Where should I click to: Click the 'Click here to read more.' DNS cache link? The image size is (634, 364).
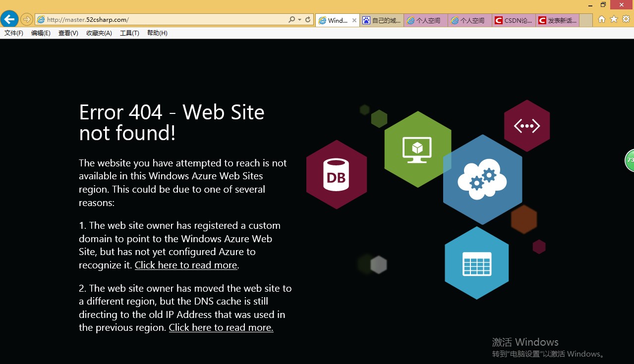[221, 328]
